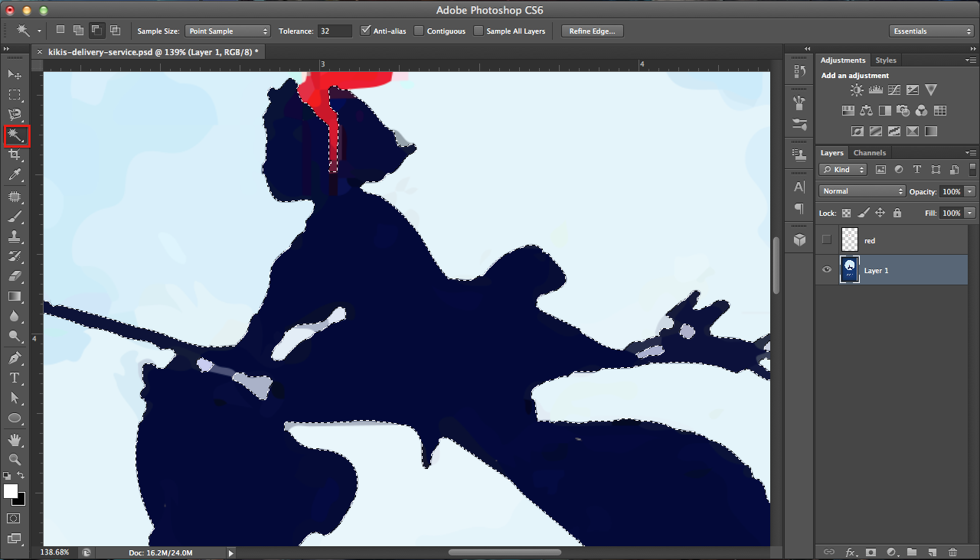
Task: Open the Kind layer filter dropdown
Action: (843, 170)
